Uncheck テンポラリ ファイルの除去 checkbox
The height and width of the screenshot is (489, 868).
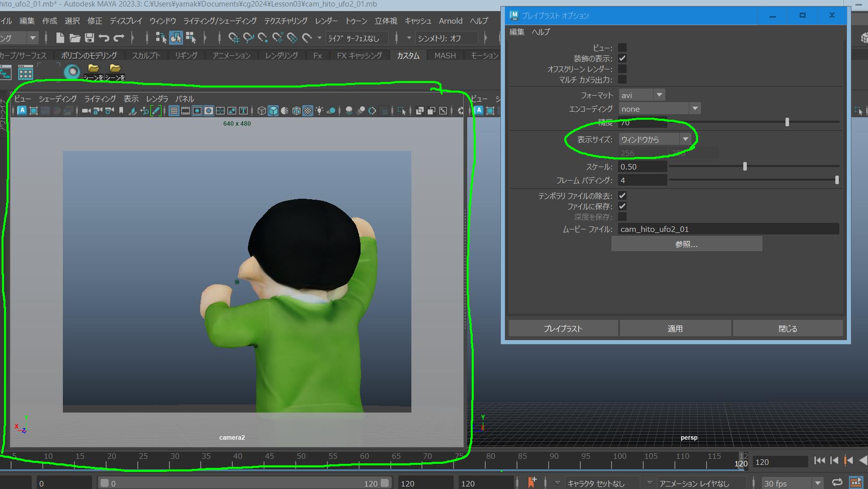click(622, 196)
